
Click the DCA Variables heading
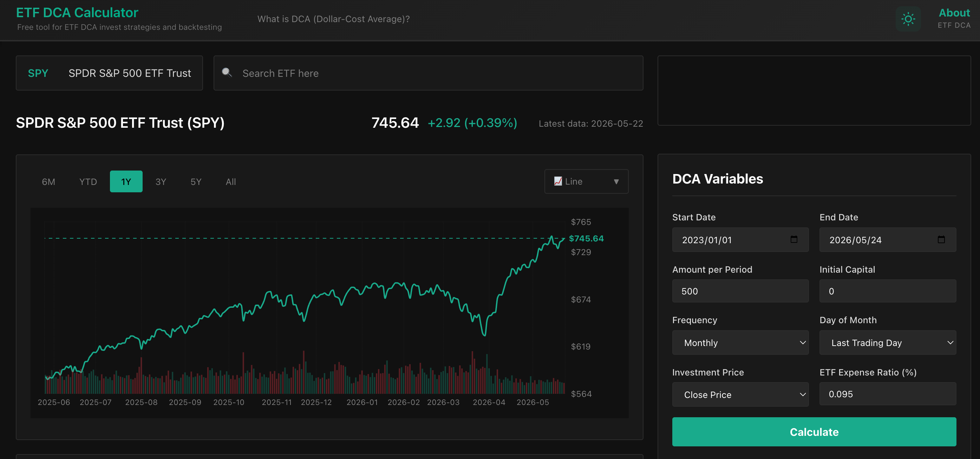718,179
